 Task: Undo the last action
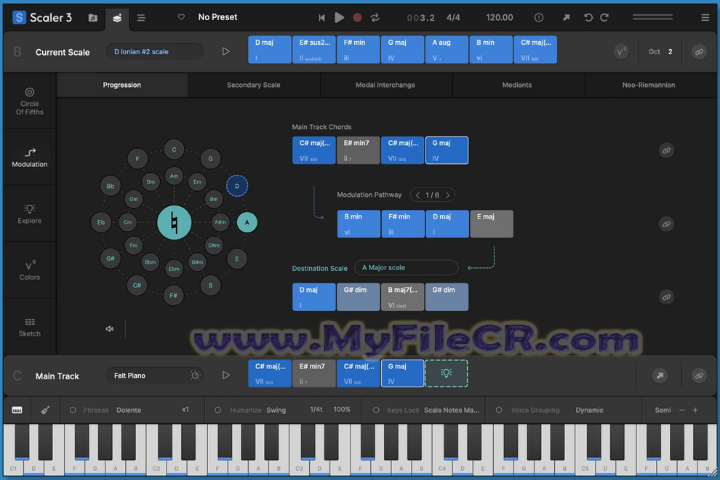click(x=588, y=17)
